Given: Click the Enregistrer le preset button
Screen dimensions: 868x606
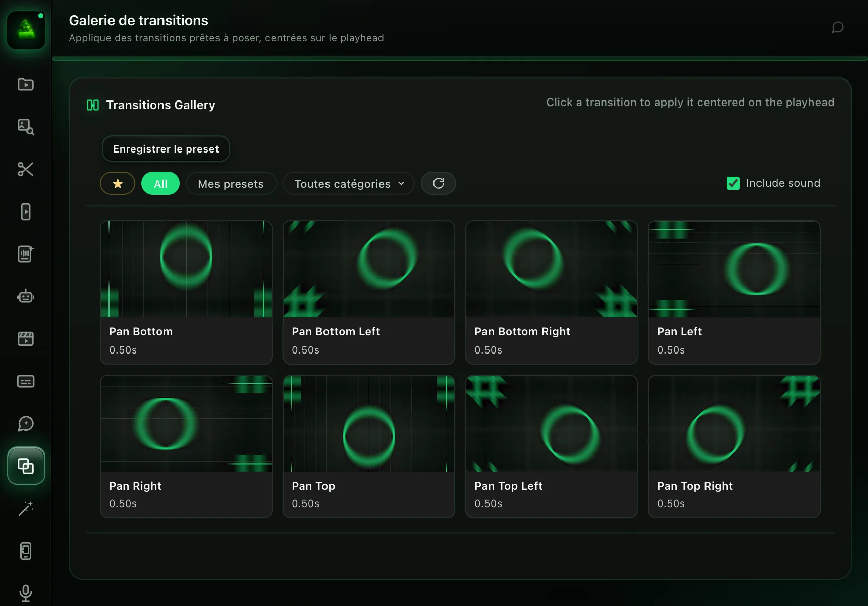Looking at the screenshot, I should pos(166,148).
